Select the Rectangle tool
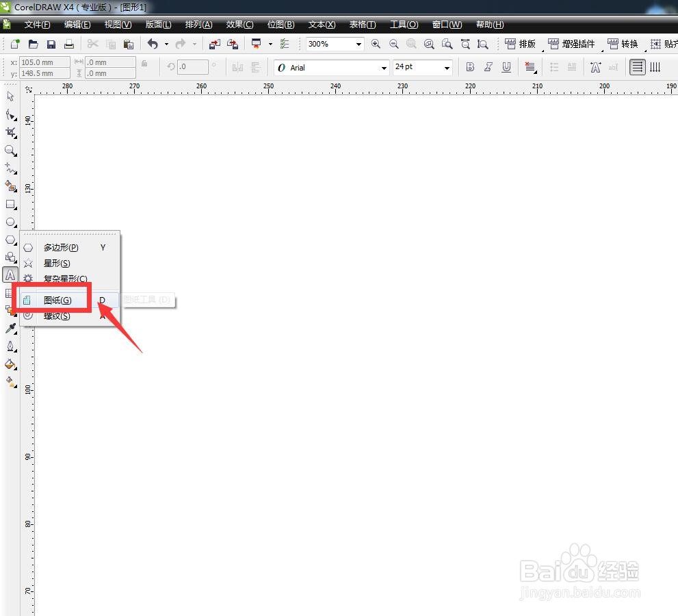Image resolution: width=678 pixels, height=616 pixels. [10, 204]
